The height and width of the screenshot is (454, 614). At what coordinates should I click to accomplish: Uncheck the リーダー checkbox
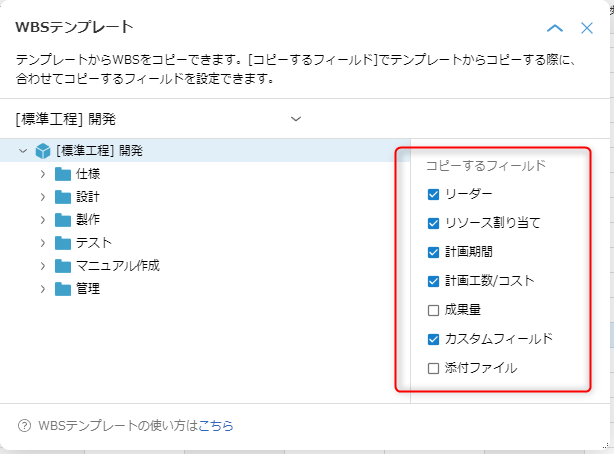click(433, 194)
